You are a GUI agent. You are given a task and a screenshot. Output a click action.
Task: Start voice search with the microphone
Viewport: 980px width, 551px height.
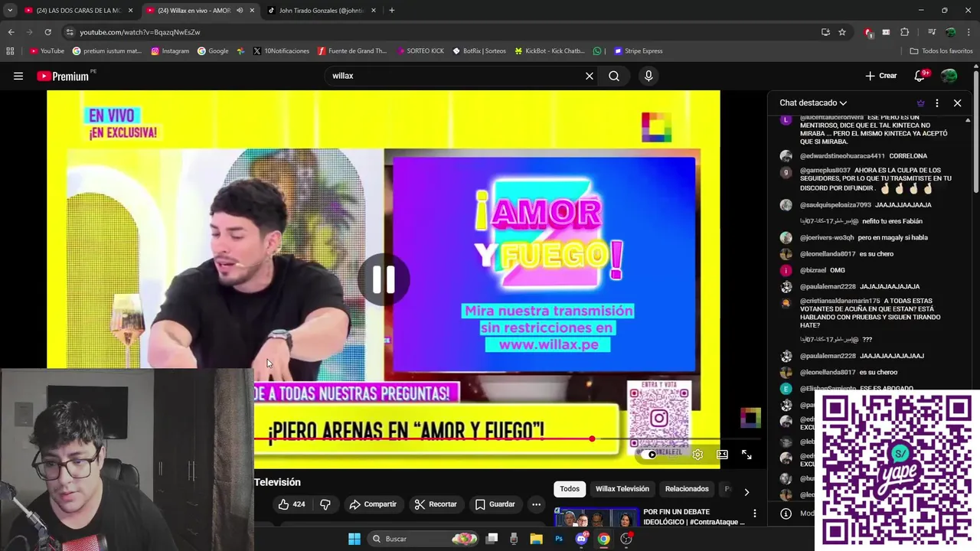point(648,76)
